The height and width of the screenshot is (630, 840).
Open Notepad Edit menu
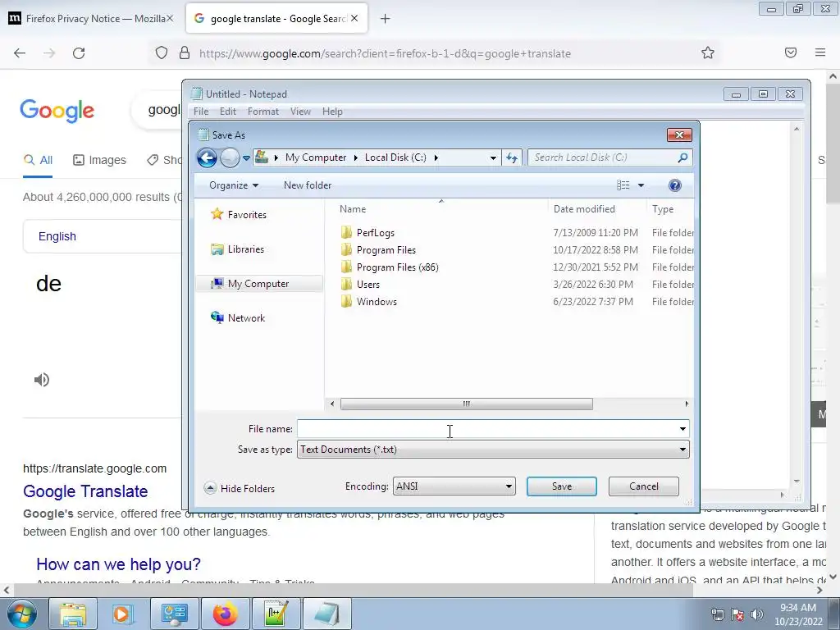[228, 112]
